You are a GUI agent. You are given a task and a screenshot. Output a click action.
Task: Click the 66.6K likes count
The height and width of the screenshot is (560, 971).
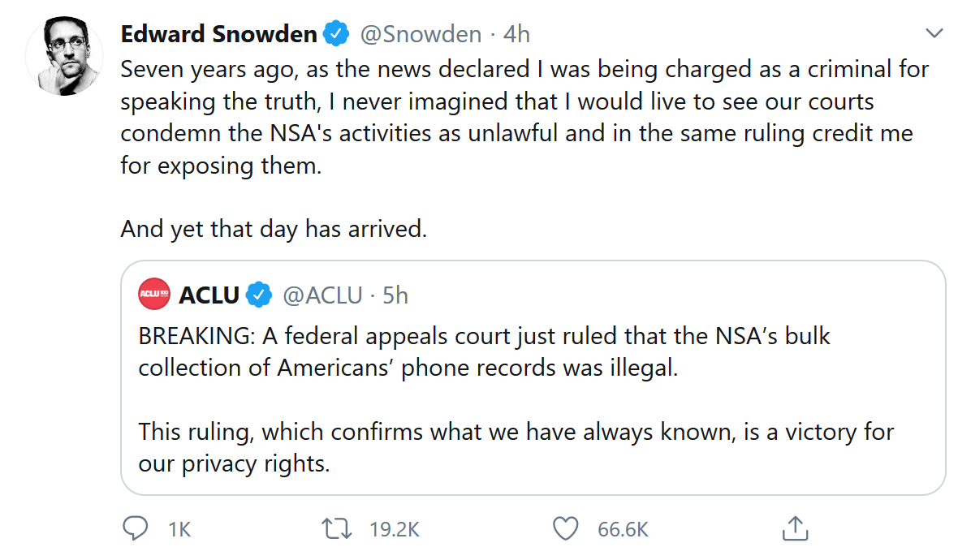[x=623, y=530]
